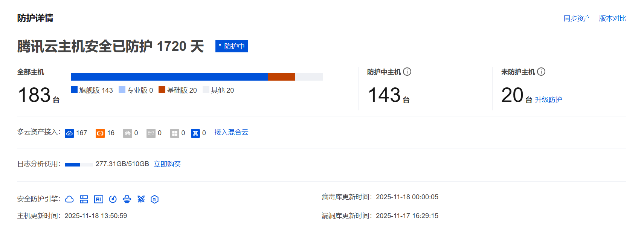
Task: Click the 基础版 20 legend label
Action: coord(182,90)
